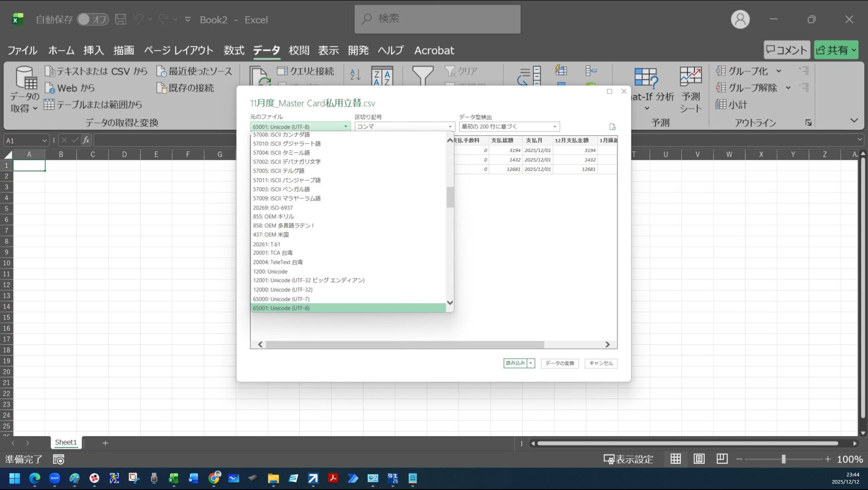
Task: Select 1200: Unicode encoding option
Action: pyautogui.click(x=270, y=271)
